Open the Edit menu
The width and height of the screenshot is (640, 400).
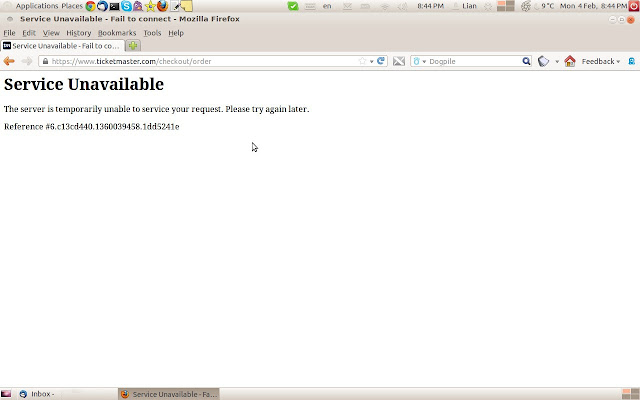29,33
